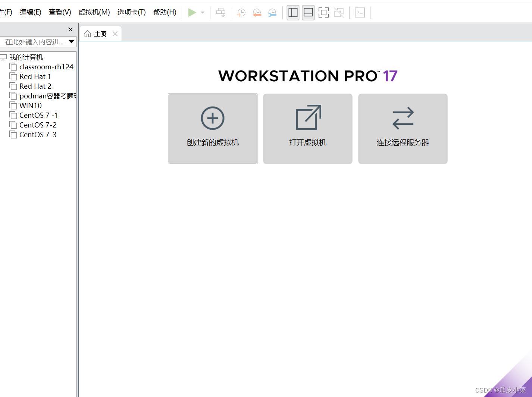Click the full screen mode icon
532x397 pixels.
point(323,13)
